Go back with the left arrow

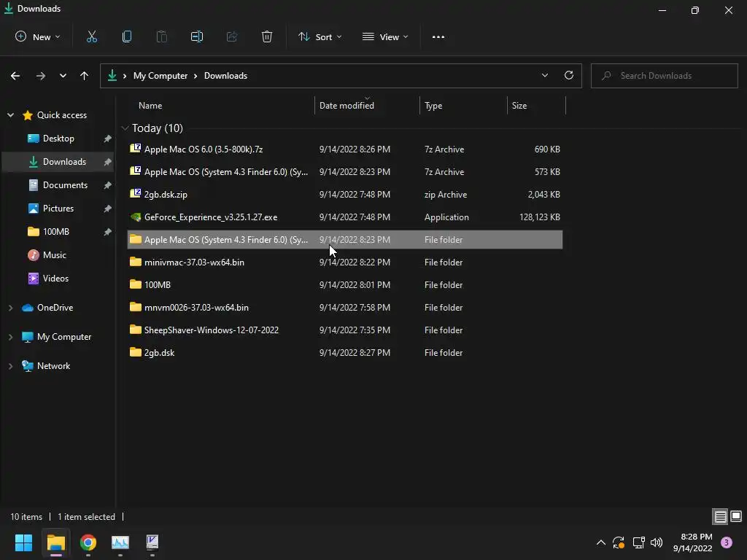[x=15, y=76]
